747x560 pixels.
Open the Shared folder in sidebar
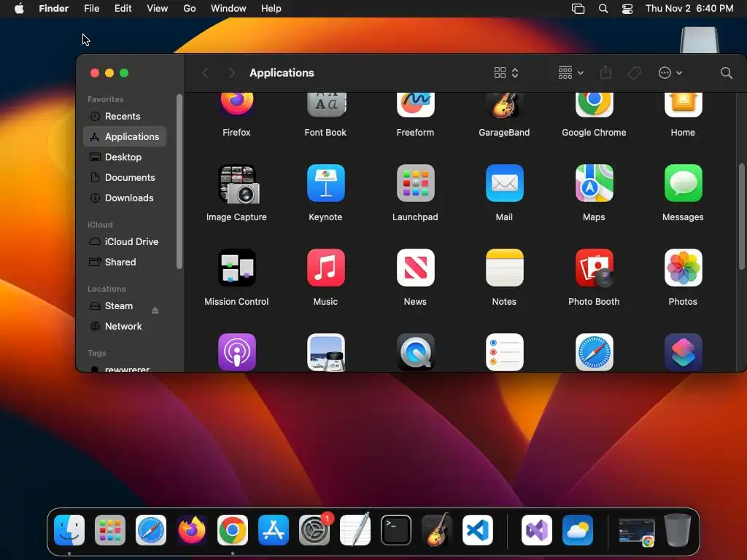[125, 262]
